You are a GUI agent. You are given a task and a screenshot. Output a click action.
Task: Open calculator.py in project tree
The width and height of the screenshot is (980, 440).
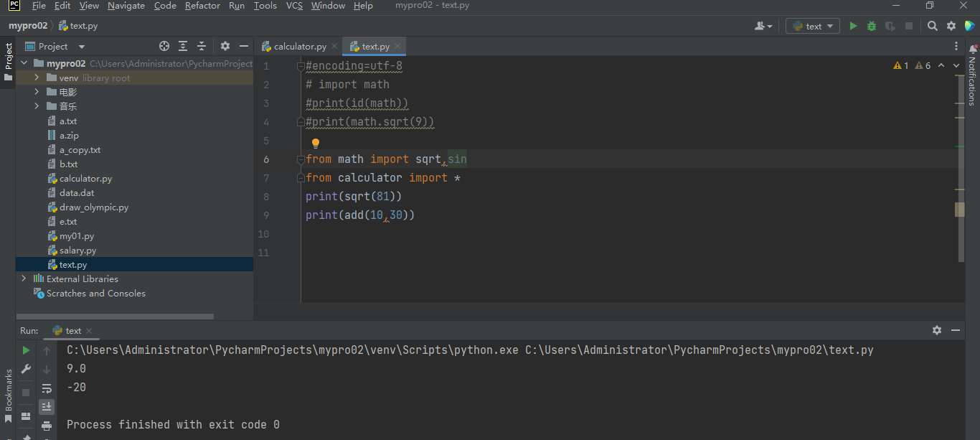[85, 178]
